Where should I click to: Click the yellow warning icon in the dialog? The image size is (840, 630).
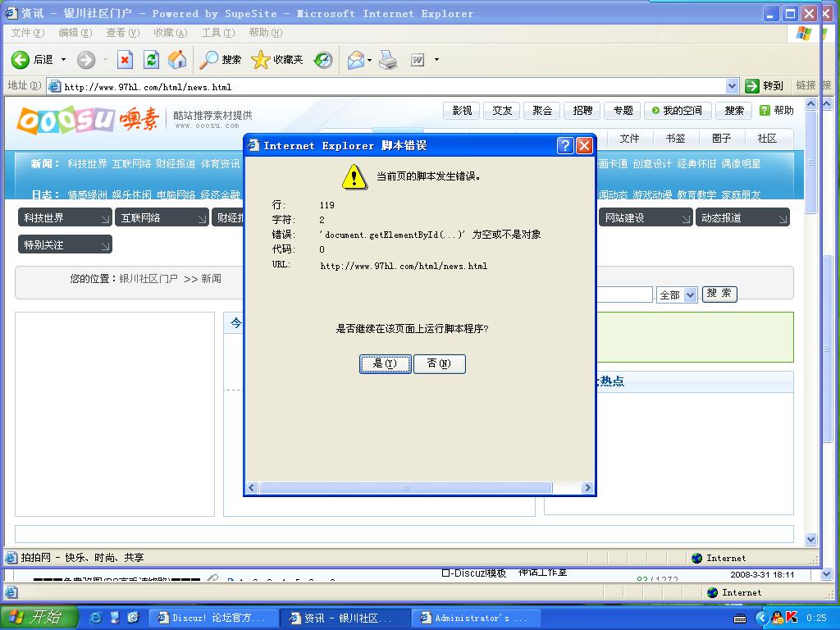coord(354,176)
